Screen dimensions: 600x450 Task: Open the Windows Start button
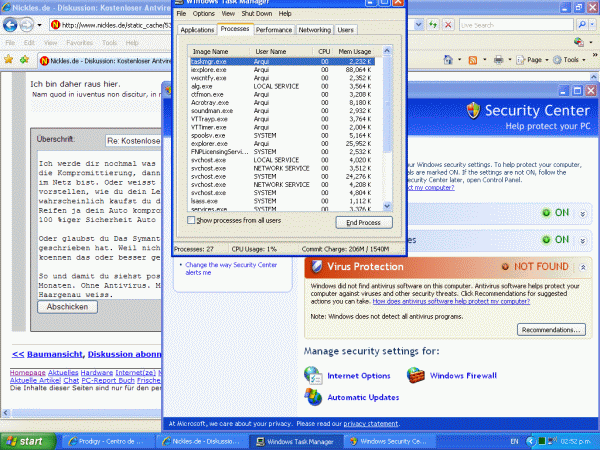pos(28,441)
